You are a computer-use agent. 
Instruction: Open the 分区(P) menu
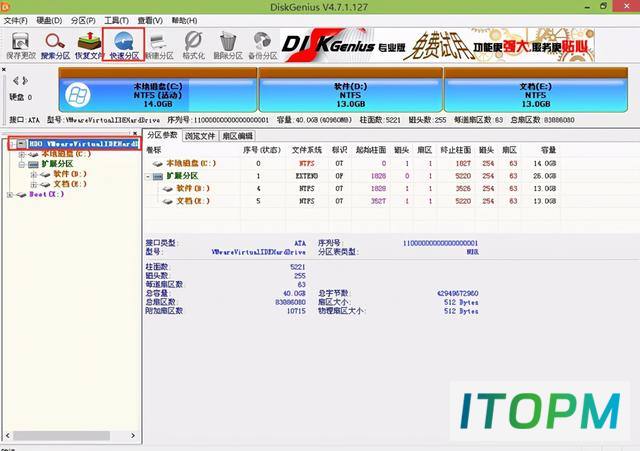[83, 20]
